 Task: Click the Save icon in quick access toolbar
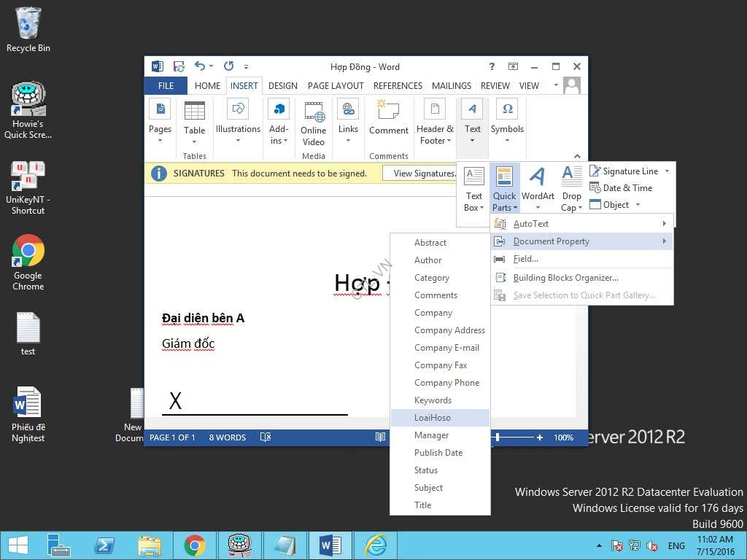coord(179,66)
